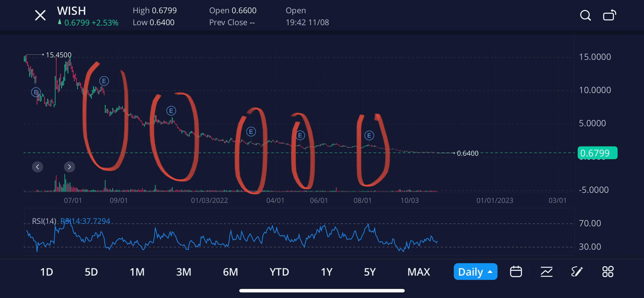This screenshot has height=298, width=644.
Task: Tap the 30.00 RSI axis label
Action: click(x=590, y=246)
